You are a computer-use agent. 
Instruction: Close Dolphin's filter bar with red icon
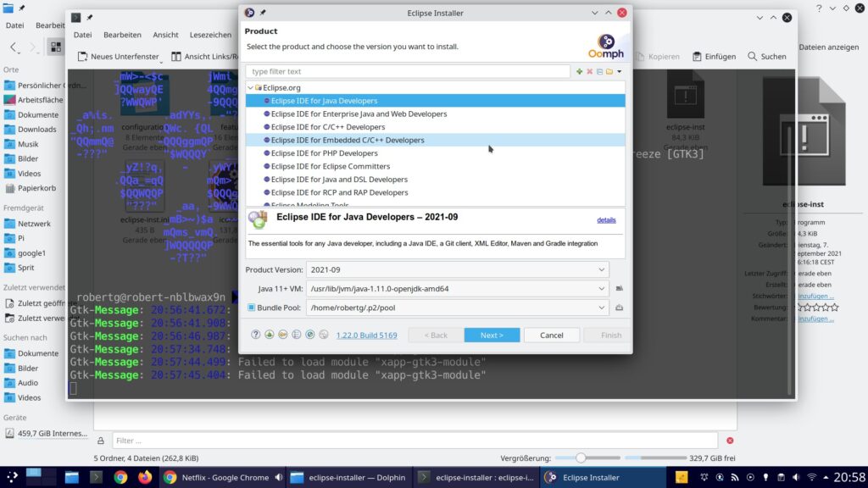coord(730,441)
